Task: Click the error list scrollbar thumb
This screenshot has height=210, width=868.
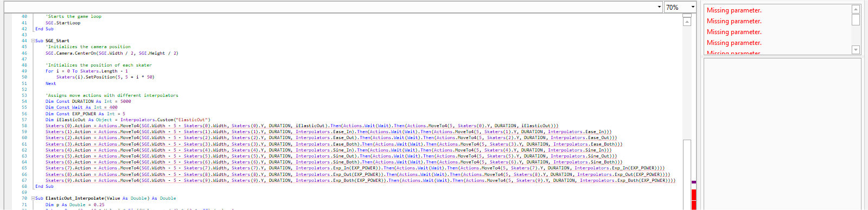Action: coord(856,19)
